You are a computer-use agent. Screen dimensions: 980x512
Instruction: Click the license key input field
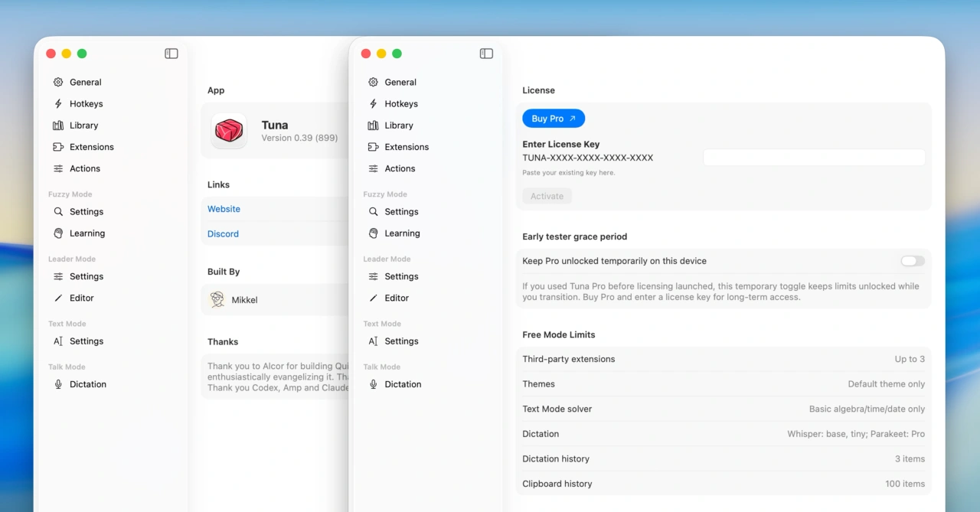(813, 157)
